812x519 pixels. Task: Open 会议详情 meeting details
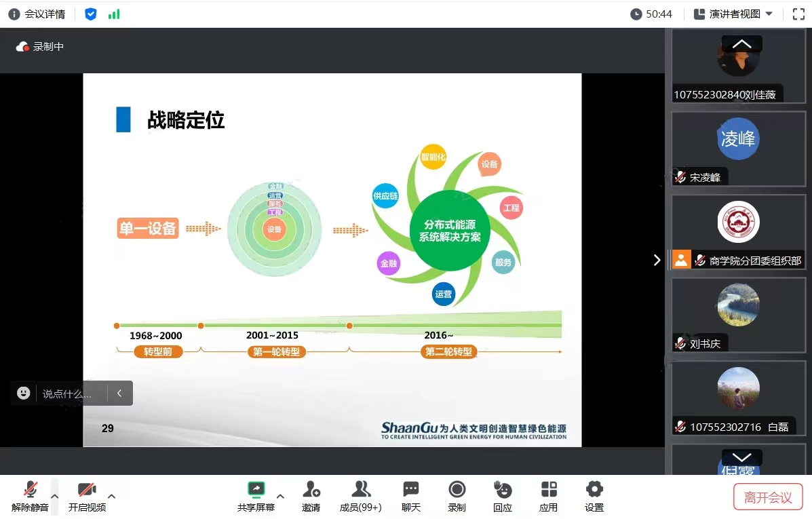(37, 14)
